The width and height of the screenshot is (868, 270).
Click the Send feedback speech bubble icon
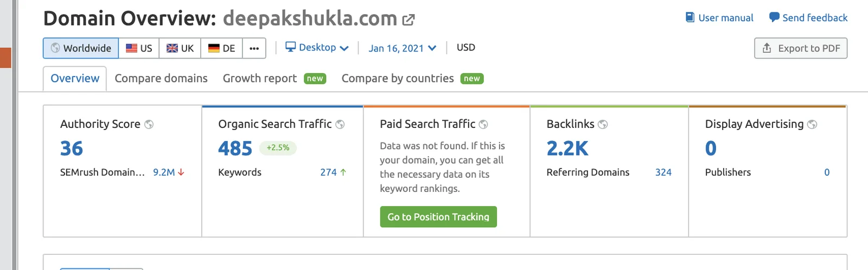pos(774,17)
